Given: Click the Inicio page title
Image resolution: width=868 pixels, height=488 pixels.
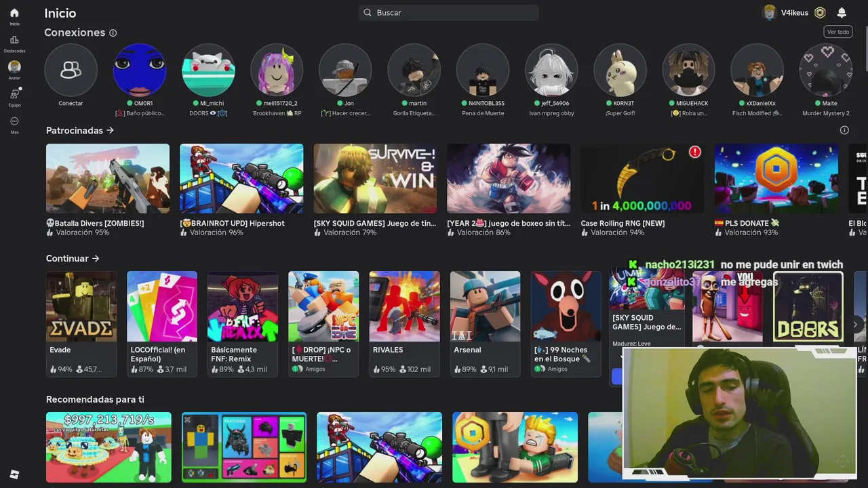Looking at the screenshot, I should [x=60, y=13].
